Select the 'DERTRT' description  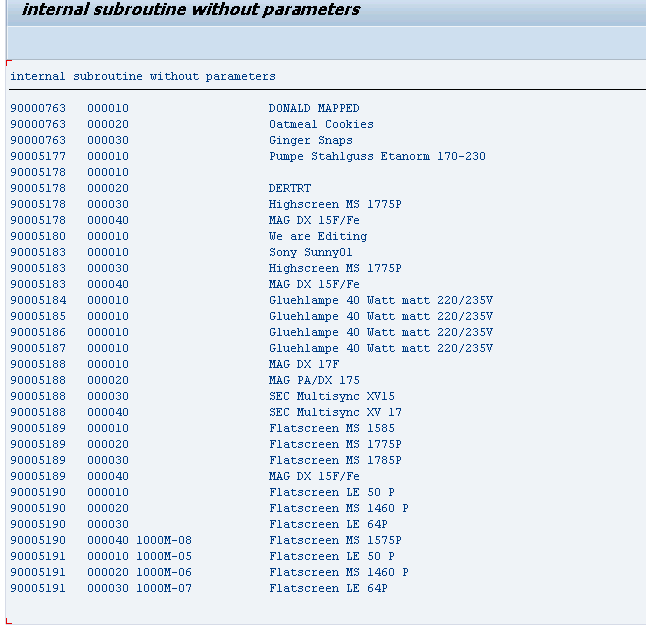(x=290, y=188)
